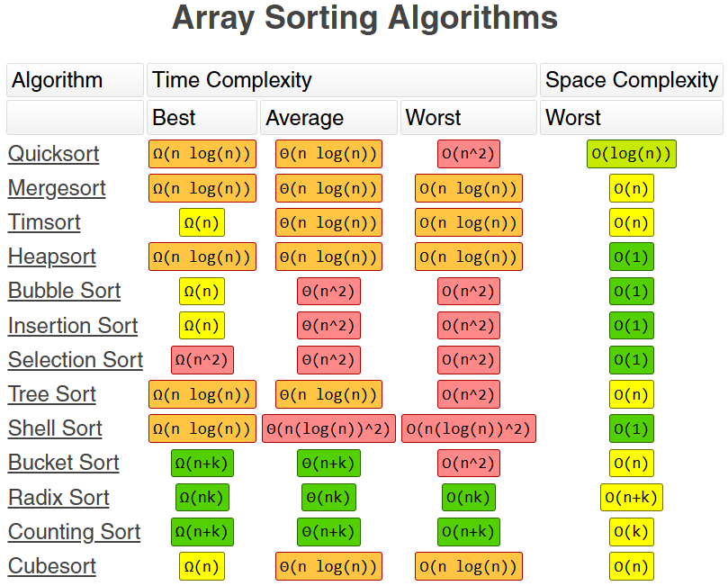This screenshot has width=728, height=586.
Task: Open the Bucket Sort link
Action: click(x=64, y=463)
